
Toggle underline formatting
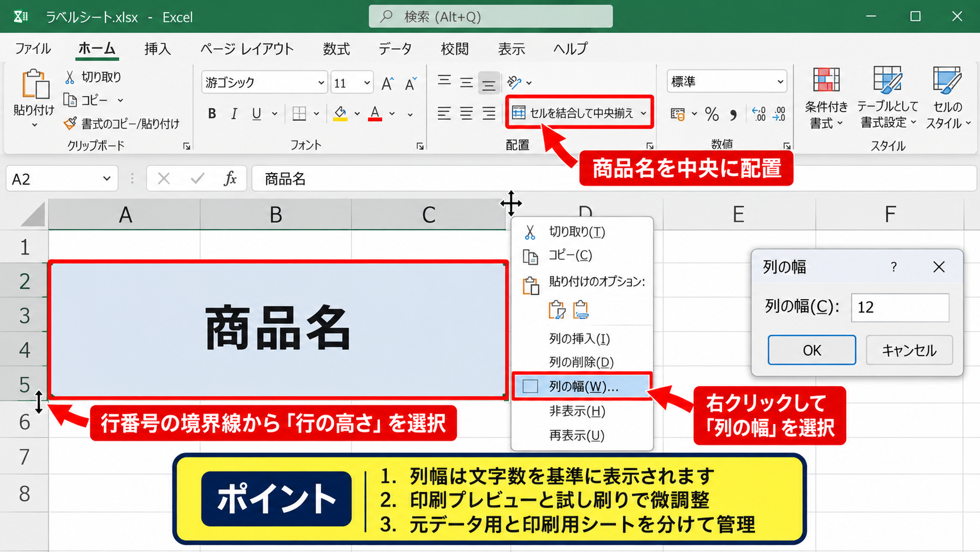click(256, 114)
